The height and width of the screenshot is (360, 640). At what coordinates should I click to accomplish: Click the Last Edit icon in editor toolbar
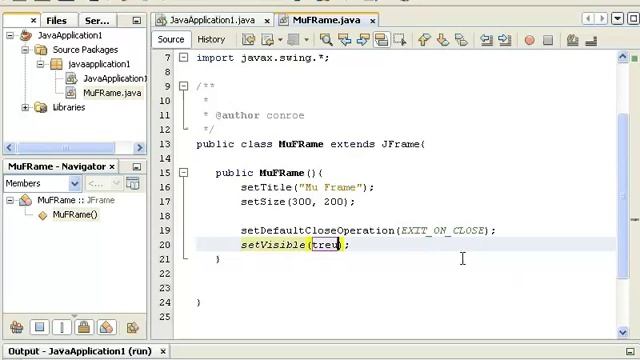pyautogui.click(x=248, y=40)
